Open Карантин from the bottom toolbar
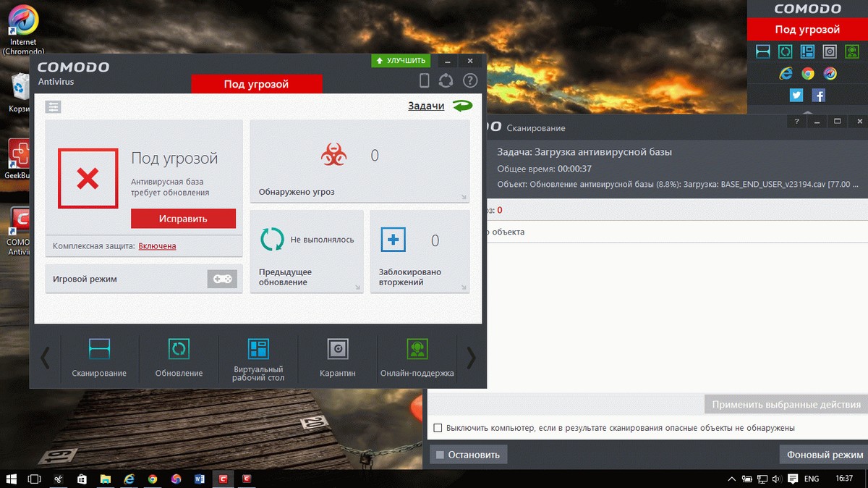Image resolution: width=868 pixels, height=488 pixels. pos(338,357)
